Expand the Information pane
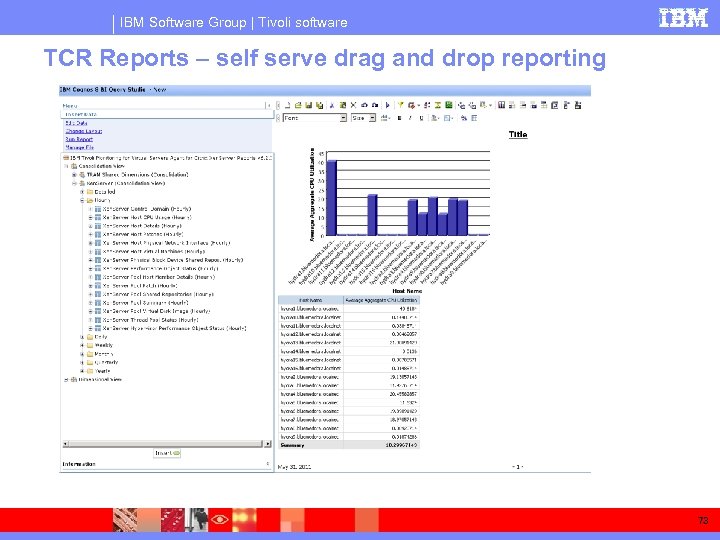The image size is (720, 540). coord(268,464)
